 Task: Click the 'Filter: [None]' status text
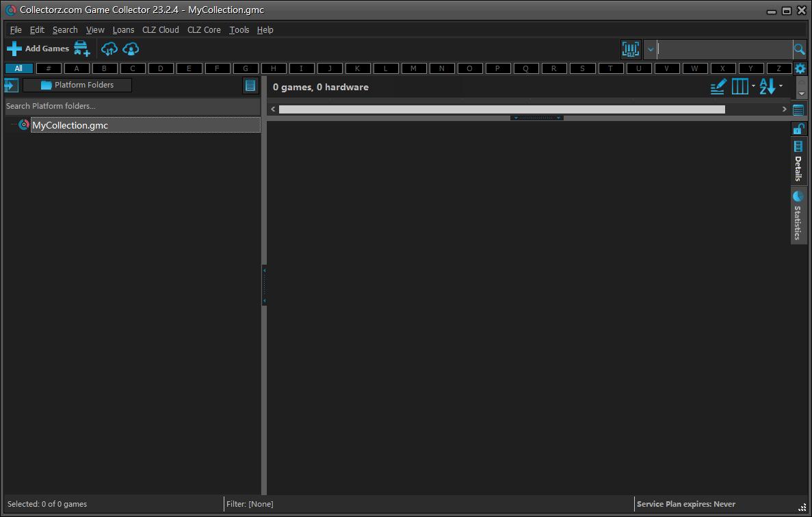click(x=250, y=504)
